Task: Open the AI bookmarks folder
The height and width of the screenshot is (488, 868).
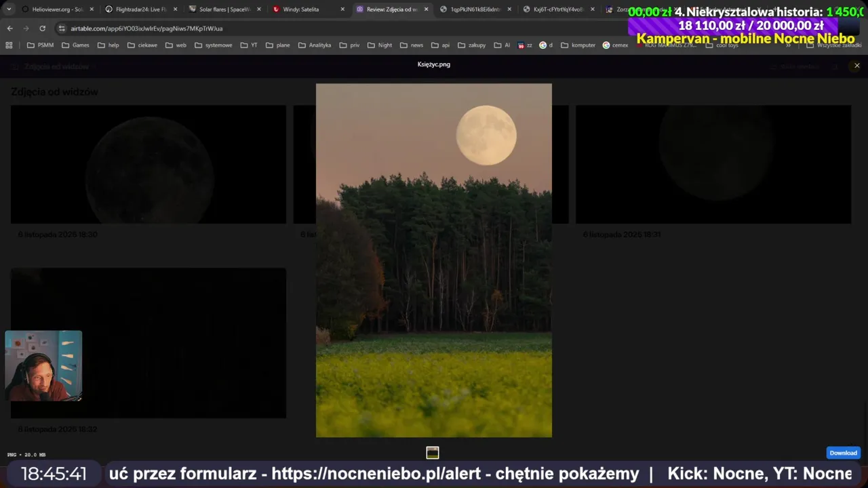Action: click(502, 45)
